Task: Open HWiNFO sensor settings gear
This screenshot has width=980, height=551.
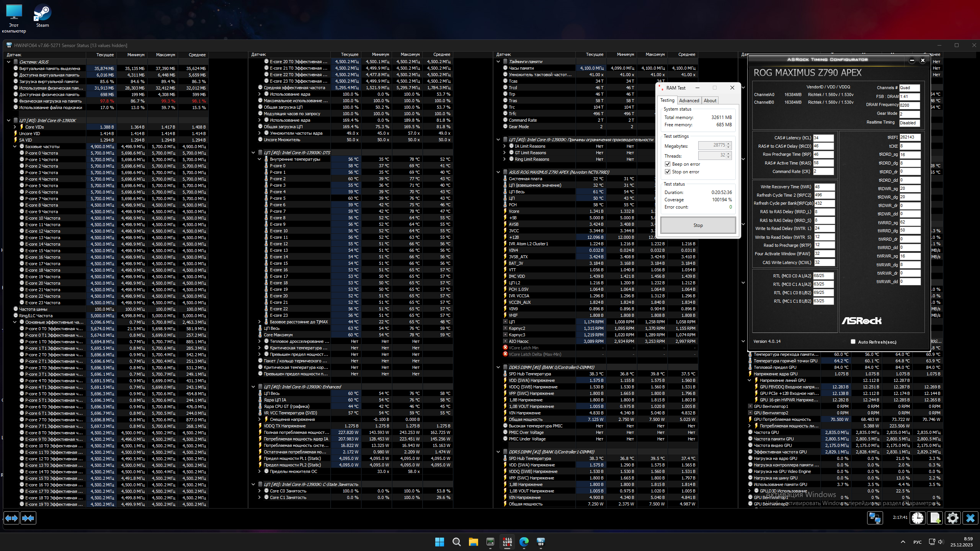Action: click(x=952, y=518)
